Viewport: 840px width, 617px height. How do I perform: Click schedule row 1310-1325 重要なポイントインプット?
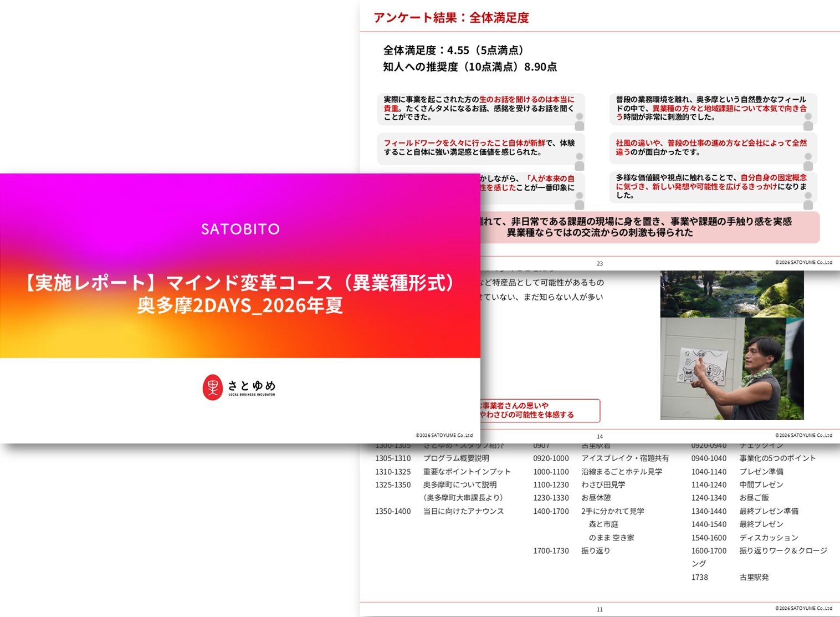(443, 472)
